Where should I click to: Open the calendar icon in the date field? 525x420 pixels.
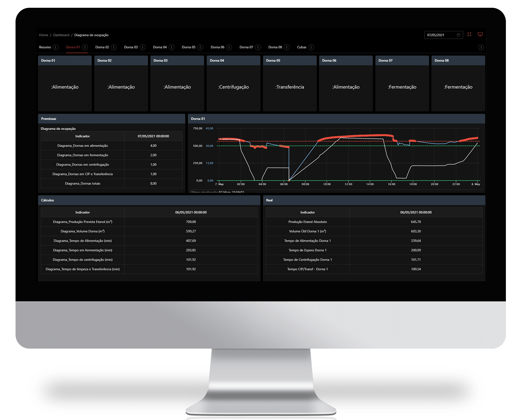pyautogui.click(x=458, y=35)
